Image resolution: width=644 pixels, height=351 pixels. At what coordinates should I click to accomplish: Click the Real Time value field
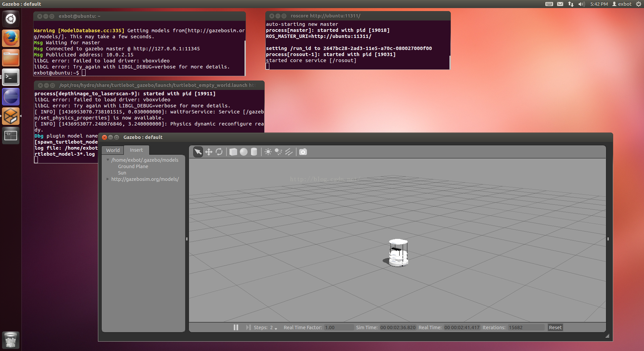click(462, 328)
